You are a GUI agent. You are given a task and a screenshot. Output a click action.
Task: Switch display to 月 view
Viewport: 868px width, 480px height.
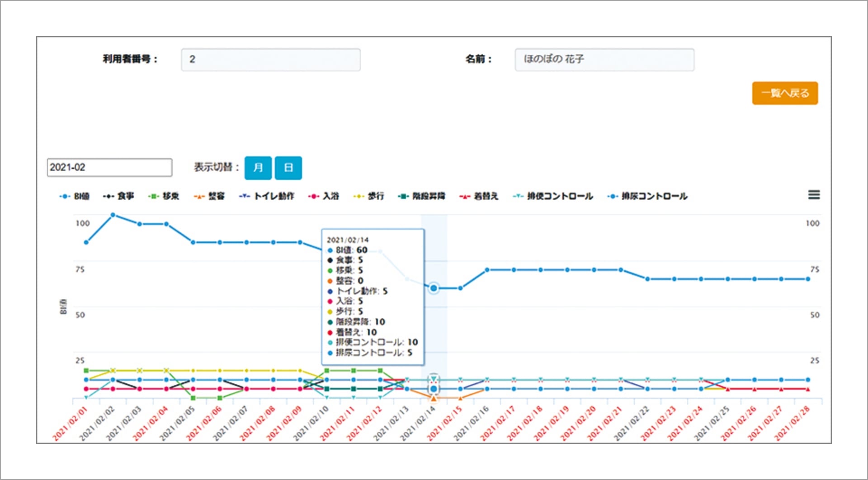coord(258,168)
